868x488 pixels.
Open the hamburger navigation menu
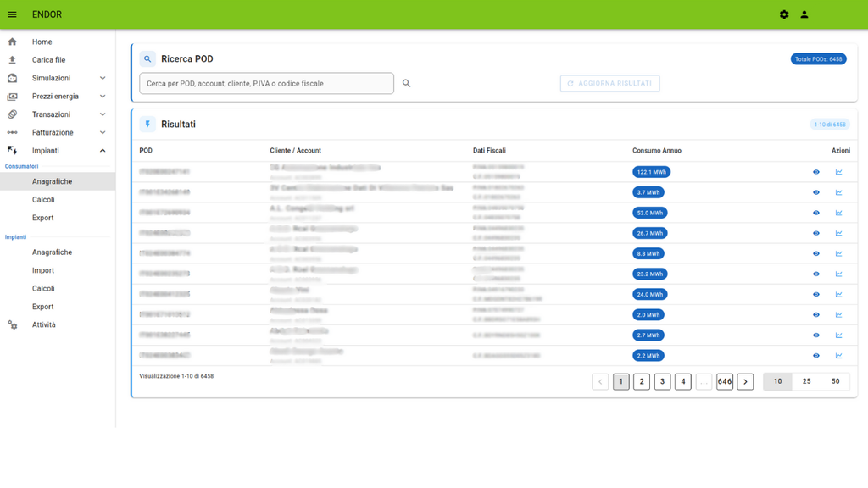pos(12,14)
